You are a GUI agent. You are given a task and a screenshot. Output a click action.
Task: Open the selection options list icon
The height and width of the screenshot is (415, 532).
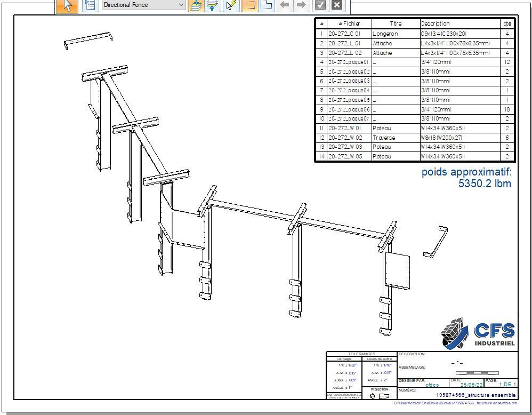tap(90, 5)
